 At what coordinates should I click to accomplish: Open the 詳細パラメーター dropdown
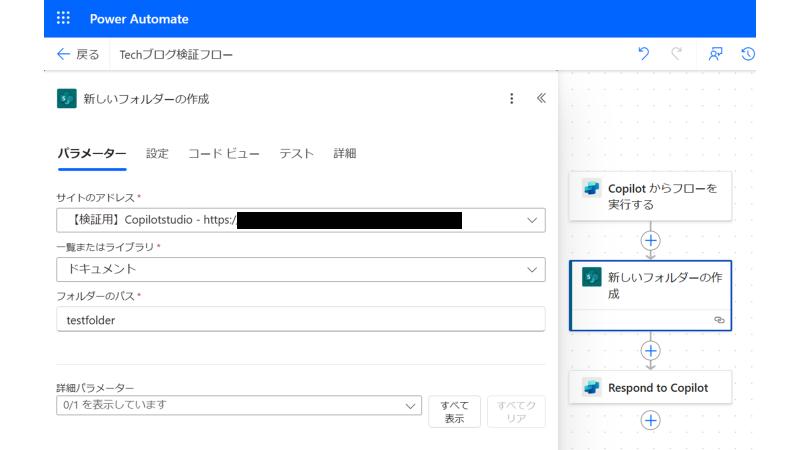239,405
